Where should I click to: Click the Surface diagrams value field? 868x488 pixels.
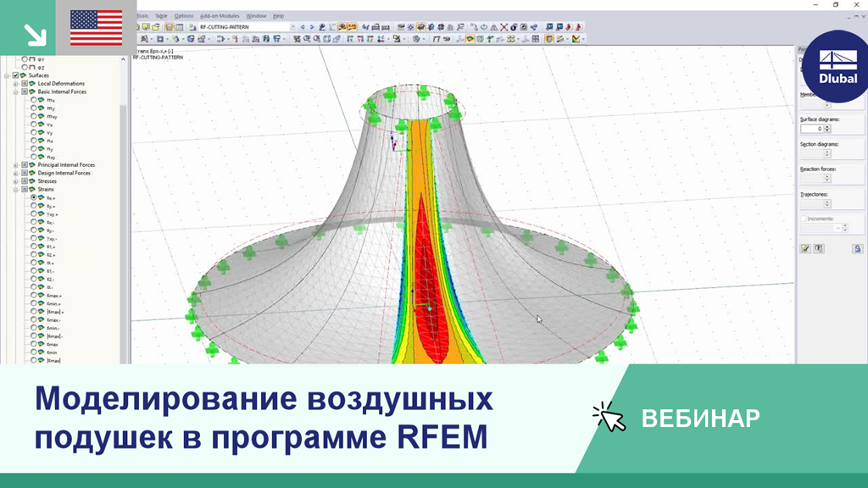[x=812, y=129]
